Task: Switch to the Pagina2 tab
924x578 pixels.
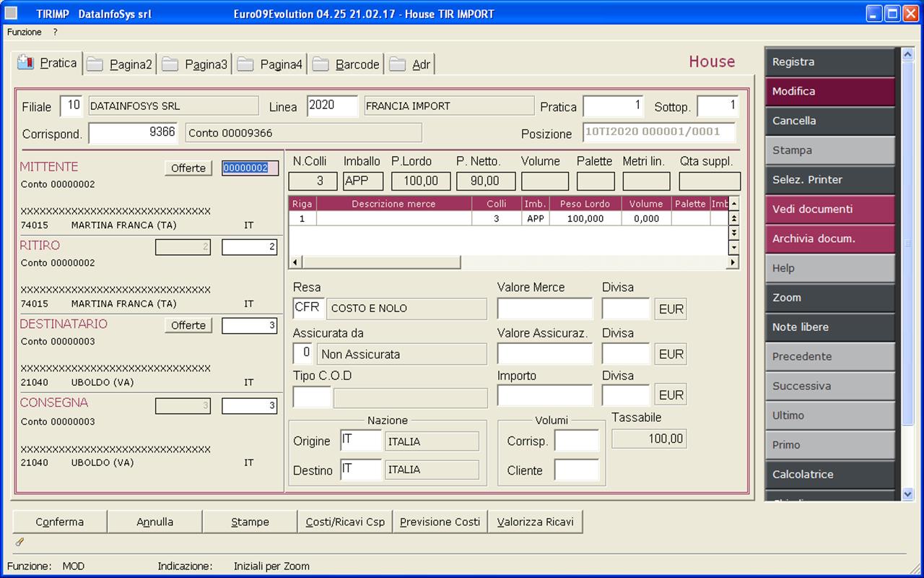Action: 120,65
